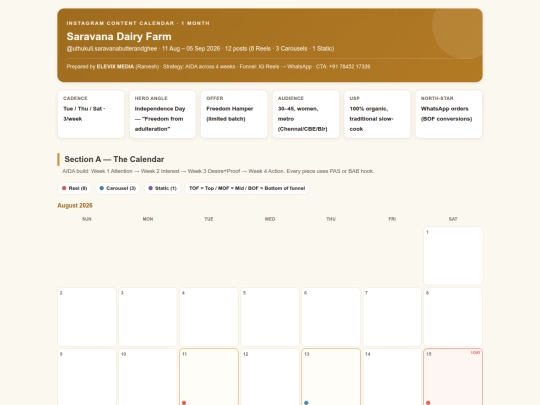Click the blue dot in Carousel legend
Image resolution: width=540 pixels, height=405 pixels.
pos(102,188)
